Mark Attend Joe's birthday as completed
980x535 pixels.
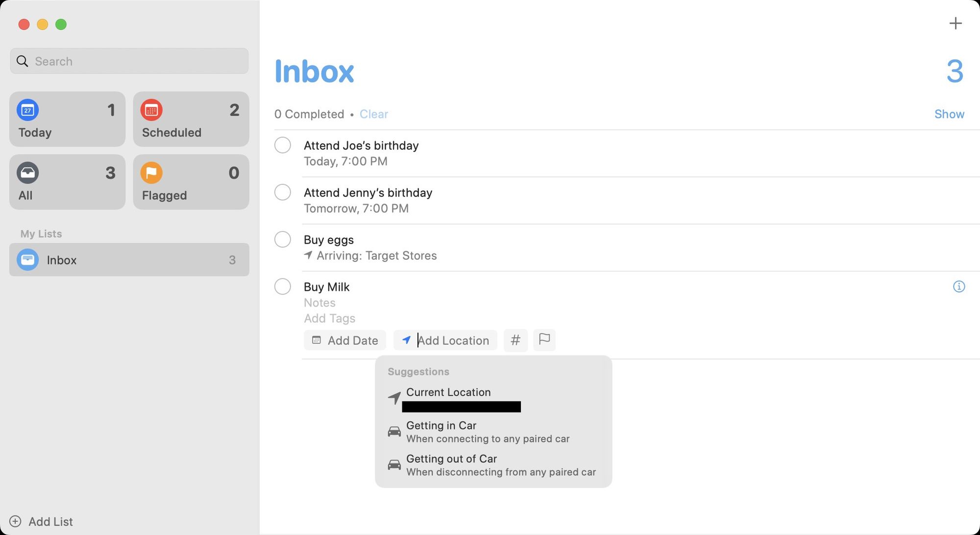[283, 145]
